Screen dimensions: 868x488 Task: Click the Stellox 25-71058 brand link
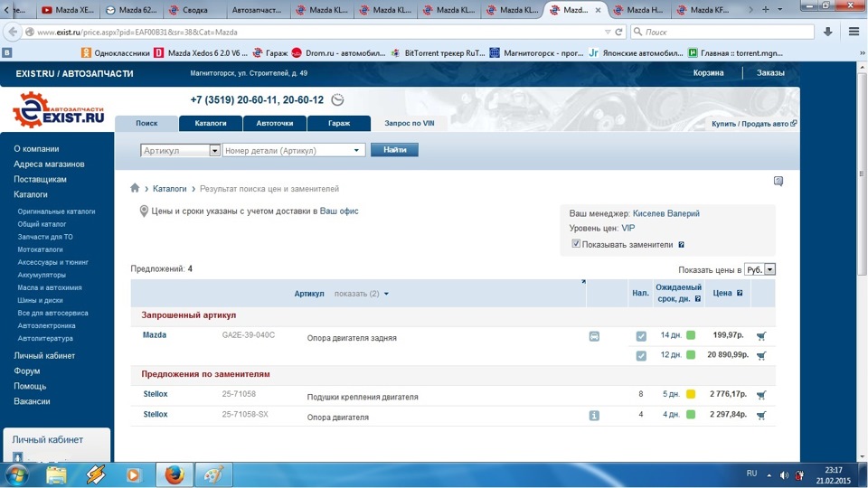[x=155, y=394]
